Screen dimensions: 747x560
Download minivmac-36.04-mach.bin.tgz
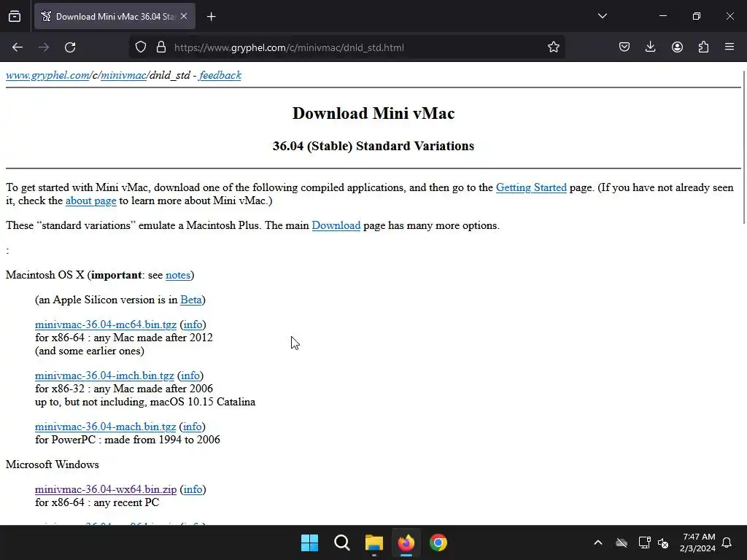click(105, 427)
